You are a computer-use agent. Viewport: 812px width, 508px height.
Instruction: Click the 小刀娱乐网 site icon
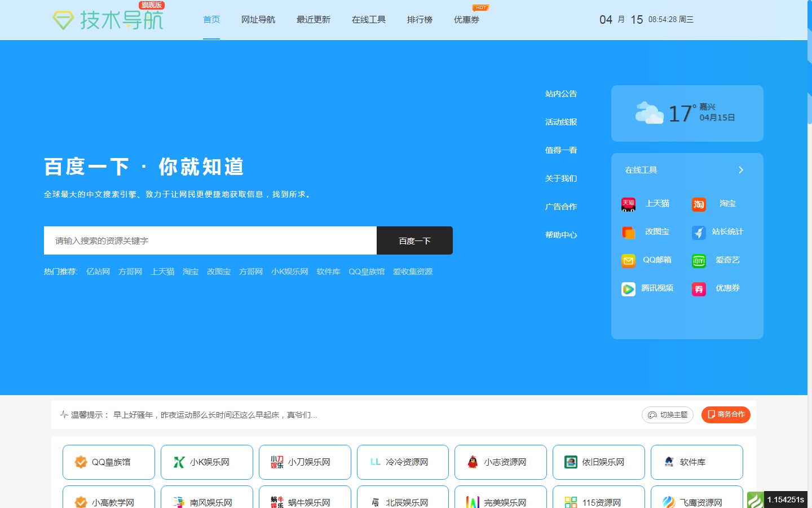277,462
